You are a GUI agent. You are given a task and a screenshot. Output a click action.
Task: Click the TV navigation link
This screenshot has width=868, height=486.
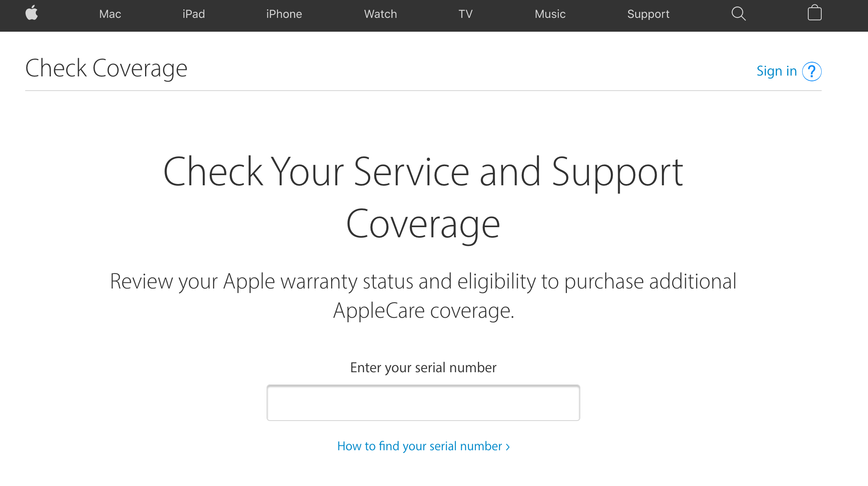coord(466,14)
